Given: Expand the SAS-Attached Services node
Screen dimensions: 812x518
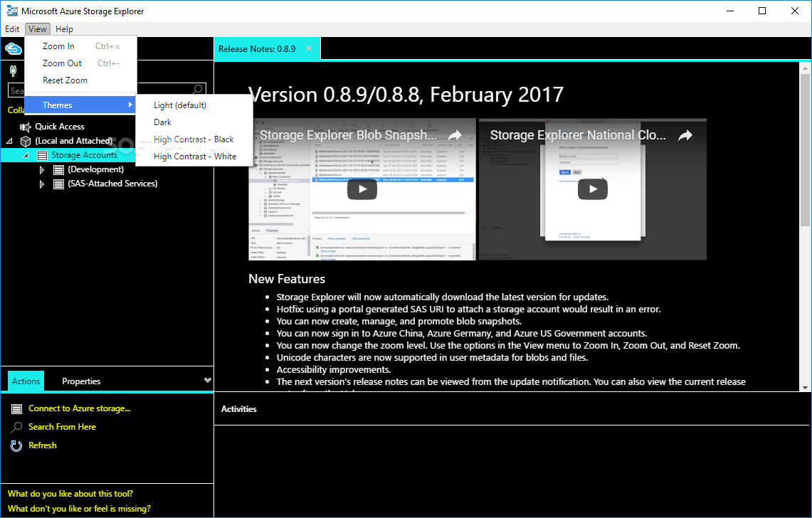Looking at the screenshot, I should [42, 184].
